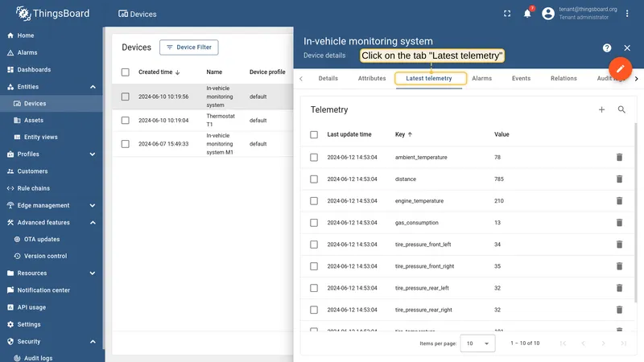Open telemetry search magnifier icon

pos(621,109)
